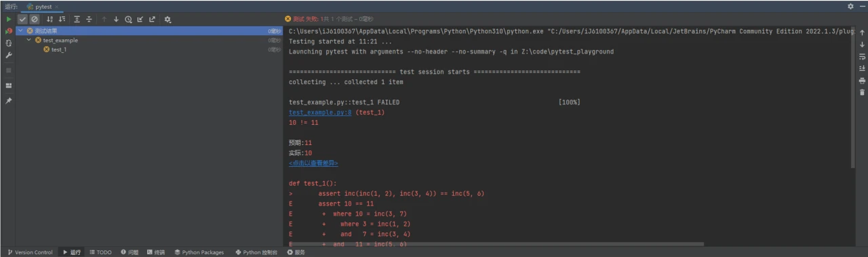The height and width of the screenshot is (257, 868).
Task: Select test_1 in test tree
Action: (x=58, y=50)
